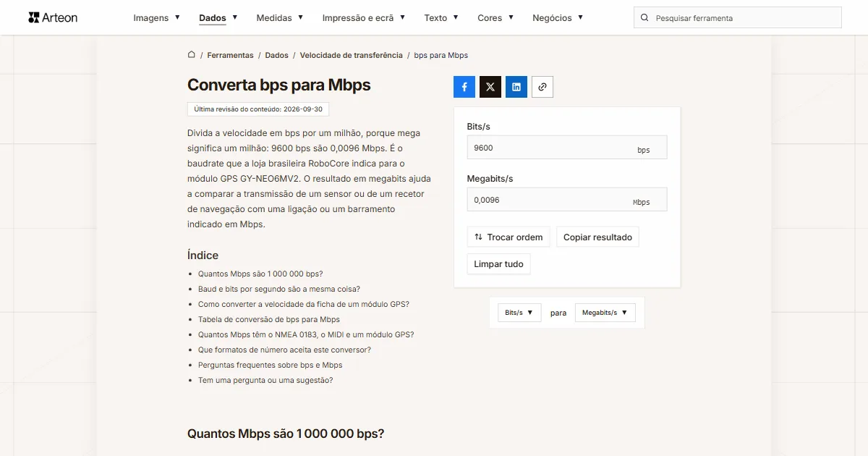This screenshot has width=868, height=456.
Task: Click the Índice heading
Action: [203, 256]
